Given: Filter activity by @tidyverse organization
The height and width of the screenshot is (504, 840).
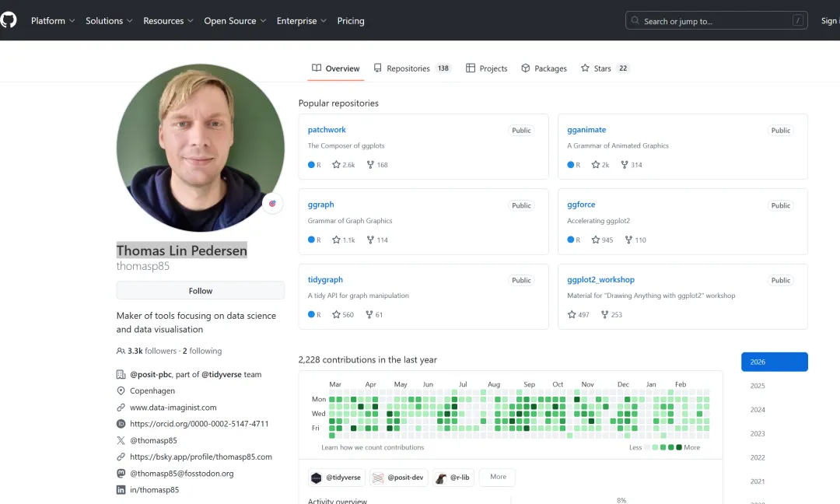Looking at the screenshot, I should [x=337, y=478].
